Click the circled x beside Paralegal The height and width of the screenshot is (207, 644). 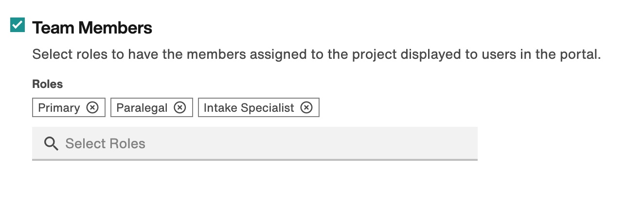[x=180, y=107]
